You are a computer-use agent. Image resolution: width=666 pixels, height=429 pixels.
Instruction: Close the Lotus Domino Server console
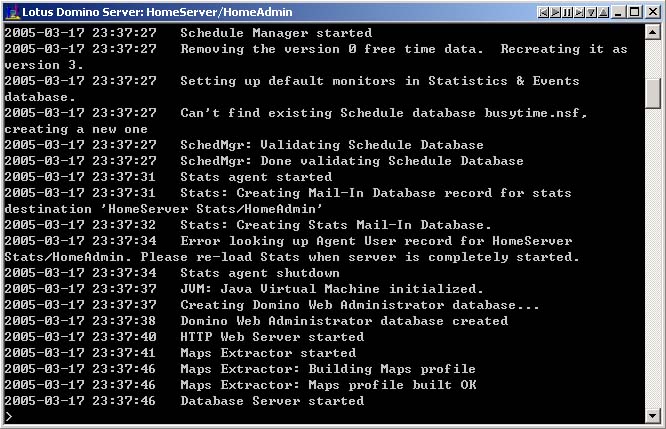tap(652, 12)
